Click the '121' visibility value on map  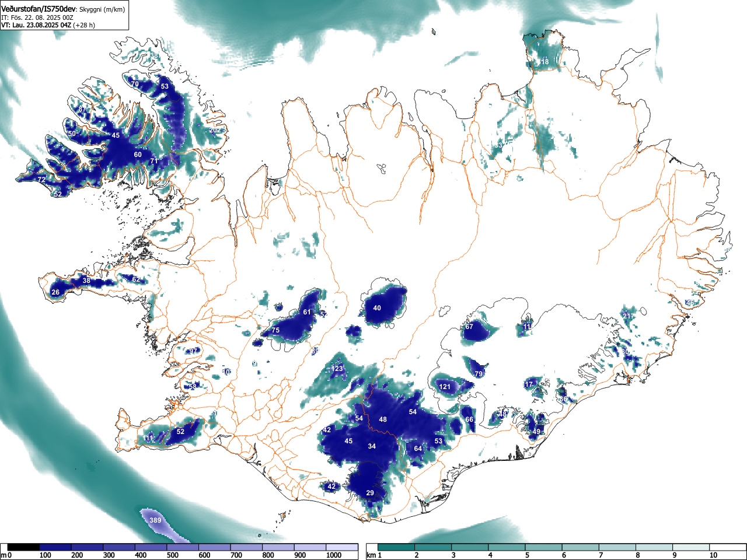[x=445, y=387]
